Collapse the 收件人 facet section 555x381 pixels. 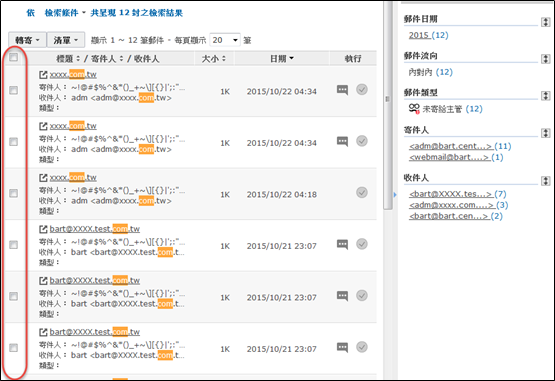[x=545, y=181]
